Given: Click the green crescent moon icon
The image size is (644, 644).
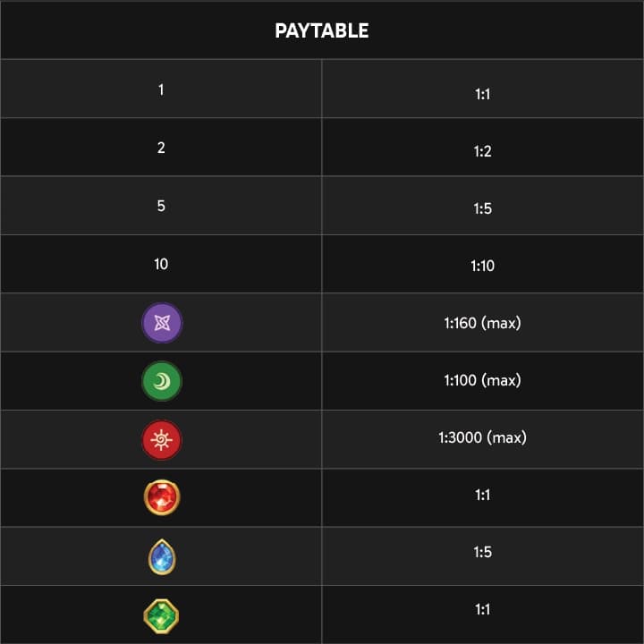Looking at the screenshot, I should pyautogui.click(x=162, y=381).
